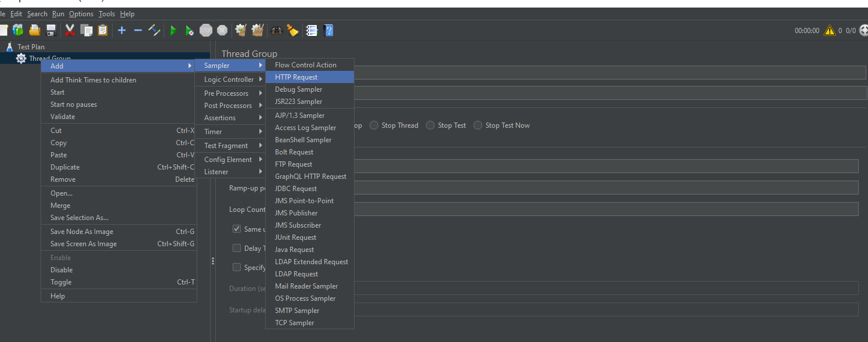This screenshot has height=342, width=868.
Task: Open the Config Element submenu
Action: pos(228,160)
